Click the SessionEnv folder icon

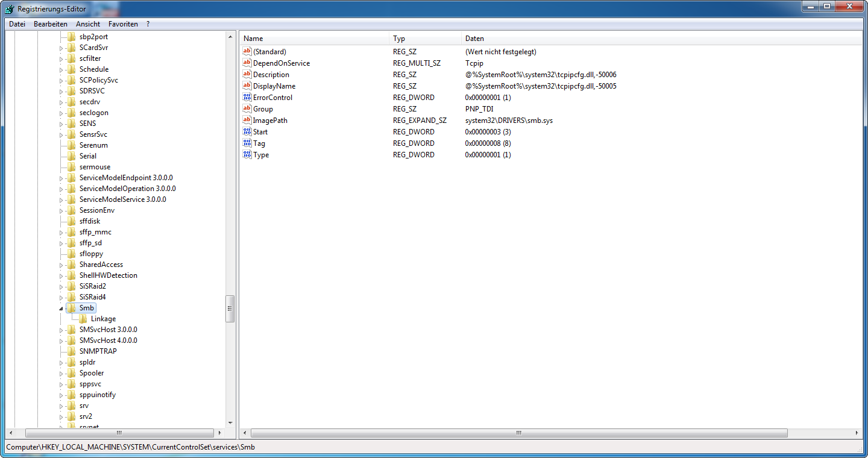71,210
